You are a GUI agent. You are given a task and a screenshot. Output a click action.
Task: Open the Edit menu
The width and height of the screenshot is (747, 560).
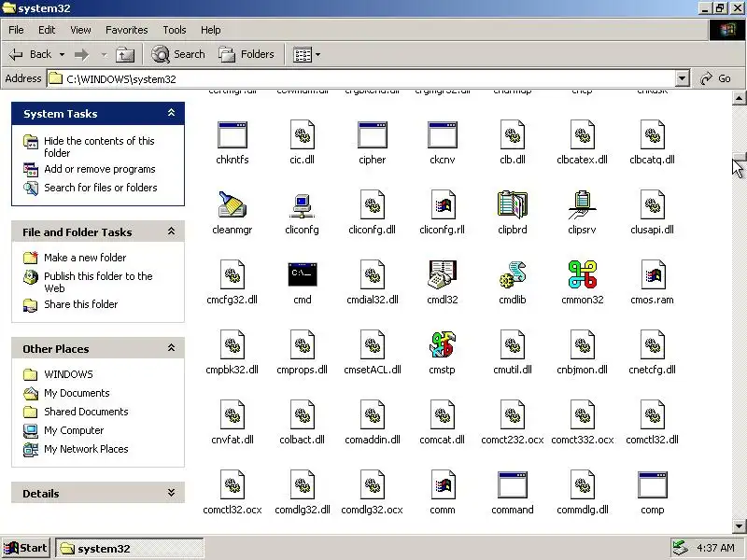click(x=47, y=30)
